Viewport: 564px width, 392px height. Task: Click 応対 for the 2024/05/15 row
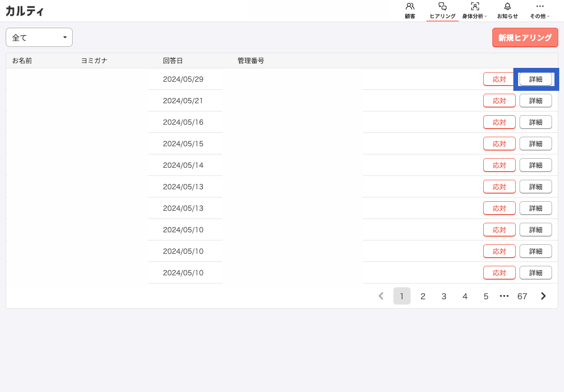499,144
